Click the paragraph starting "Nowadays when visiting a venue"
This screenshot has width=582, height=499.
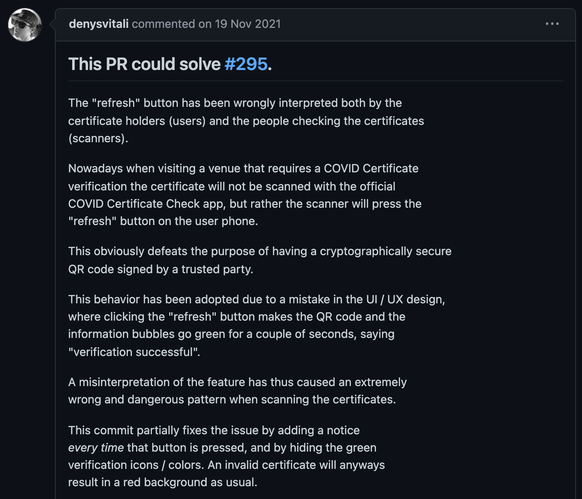245,195
